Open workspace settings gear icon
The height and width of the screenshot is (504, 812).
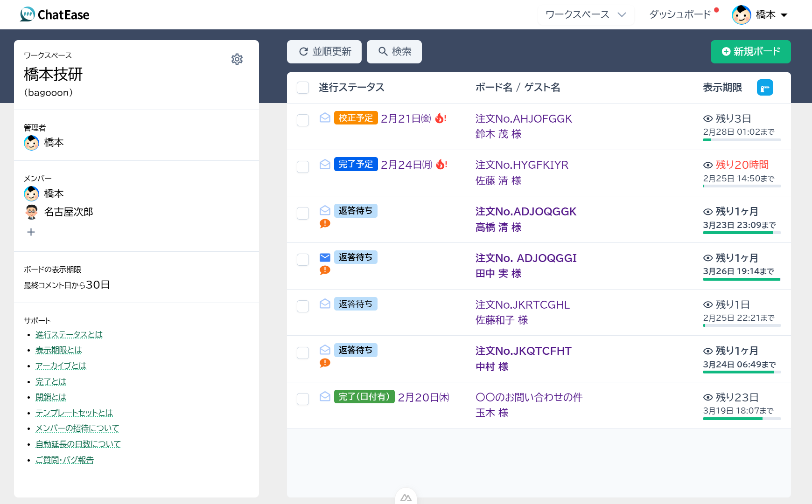(x=237, y=59)
